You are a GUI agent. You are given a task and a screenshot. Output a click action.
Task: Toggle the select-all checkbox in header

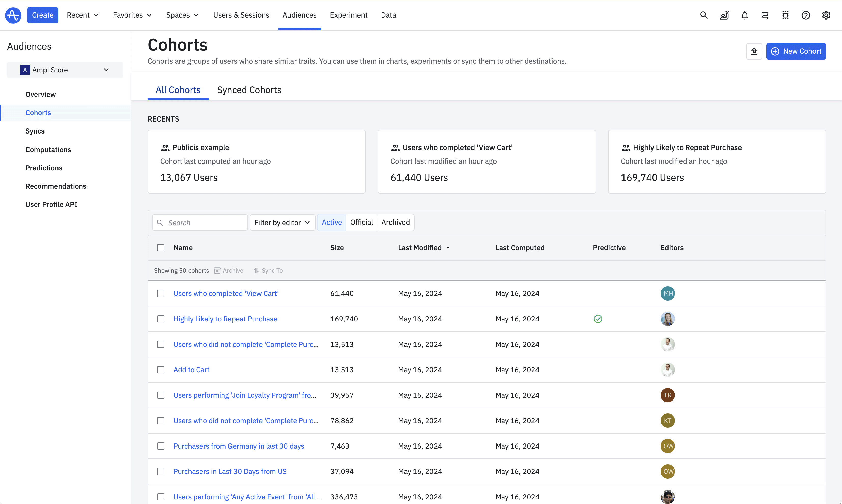[x=161, y=248]
